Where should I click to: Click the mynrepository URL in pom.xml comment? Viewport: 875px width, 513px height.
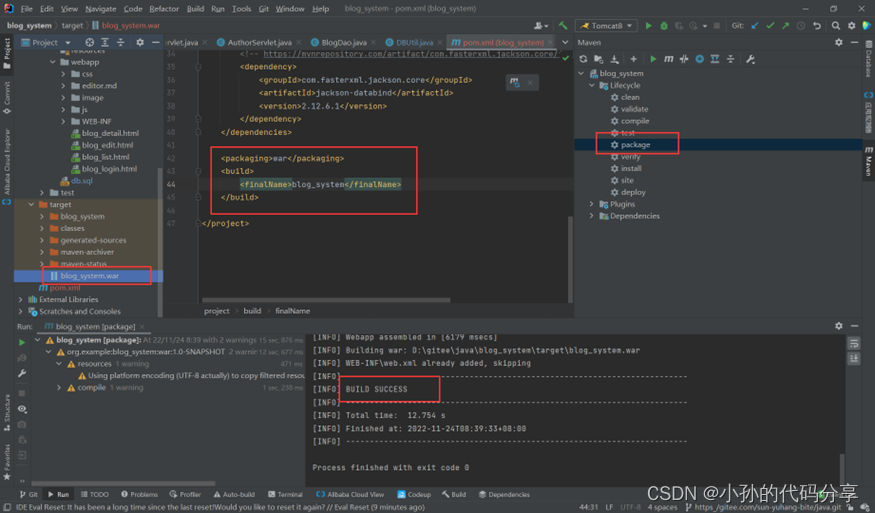click(x=410, y=54)
